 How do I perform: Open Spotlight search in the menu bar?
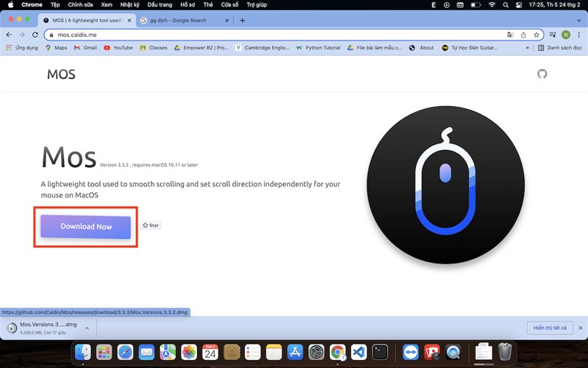(506, 5)
